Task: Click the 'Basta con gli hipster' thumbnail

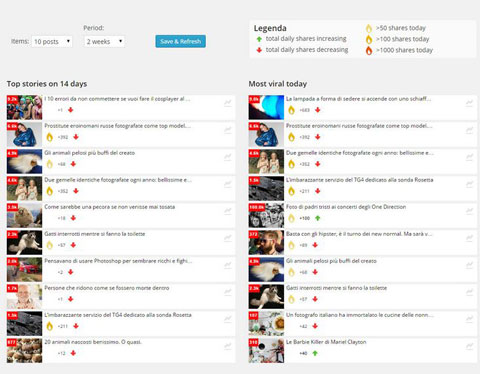Action: coord(266,242)
